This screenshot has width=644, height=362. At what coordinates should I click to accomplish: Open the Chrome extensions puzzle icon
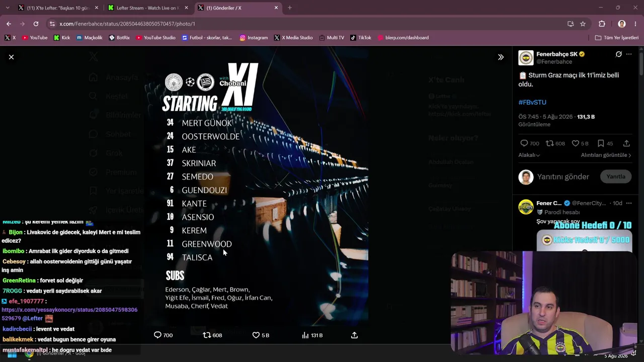(602, 24)
